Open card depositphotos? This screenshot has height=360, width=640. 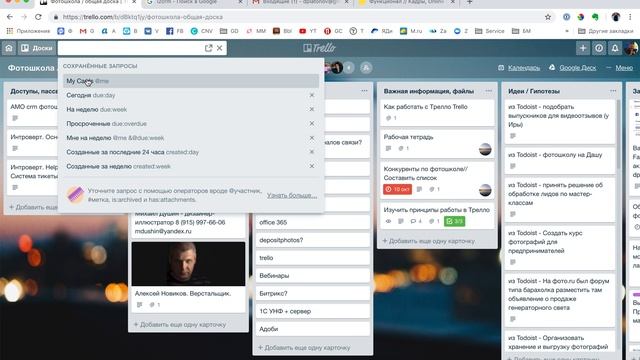[313, 240]
